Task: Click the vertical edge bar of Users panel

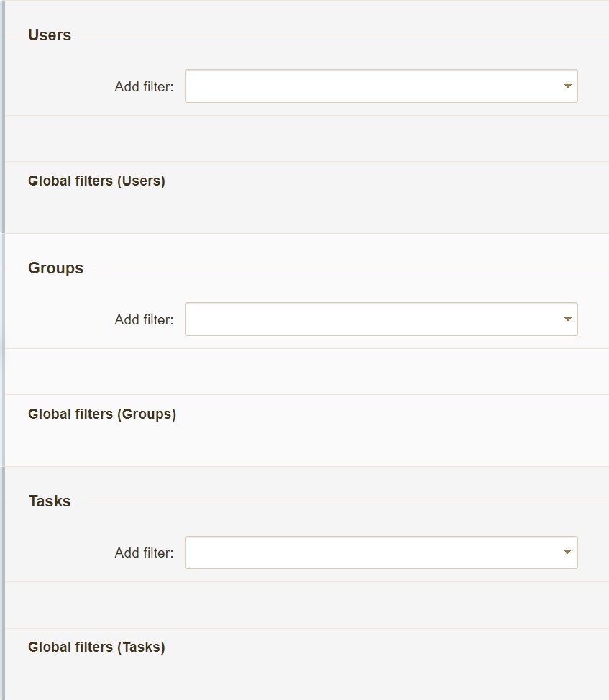Action: tap(2, 117)
